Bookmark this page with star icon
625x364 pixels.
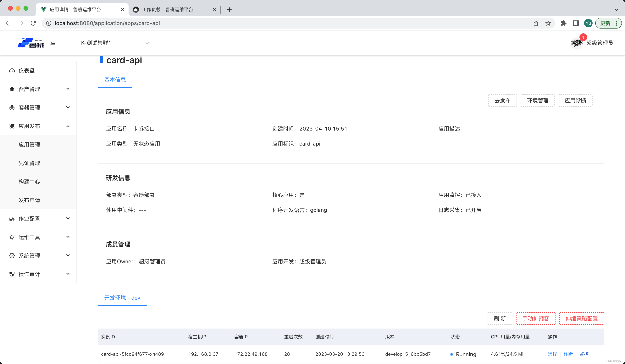548,23
